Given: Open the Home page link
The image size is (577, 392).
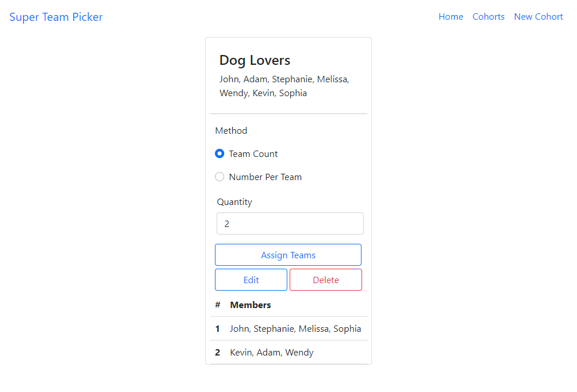Looking at the screenshot, I should click(x=451, y=16).
